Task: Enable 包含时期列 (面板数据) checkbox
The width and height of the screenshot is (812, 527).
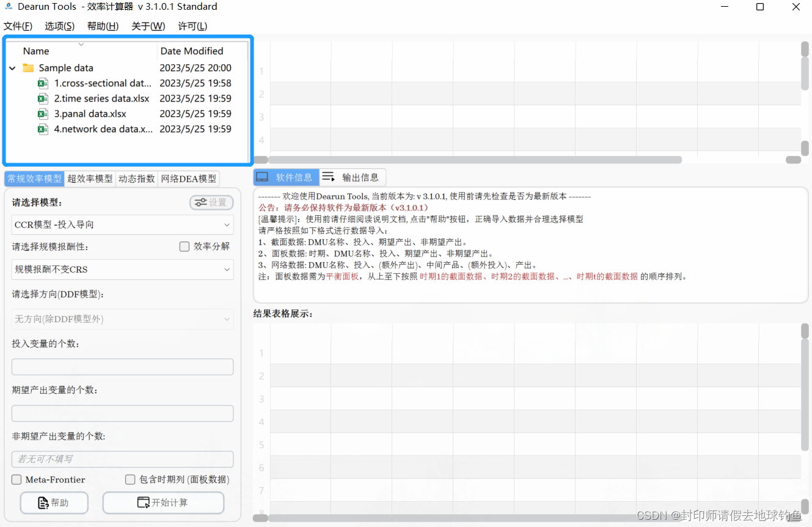Action: tap(130, 479)
